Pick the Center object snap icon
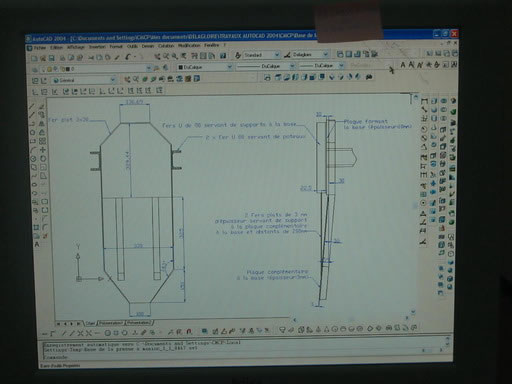The image size is (512, 384). [x=108, y=333]
